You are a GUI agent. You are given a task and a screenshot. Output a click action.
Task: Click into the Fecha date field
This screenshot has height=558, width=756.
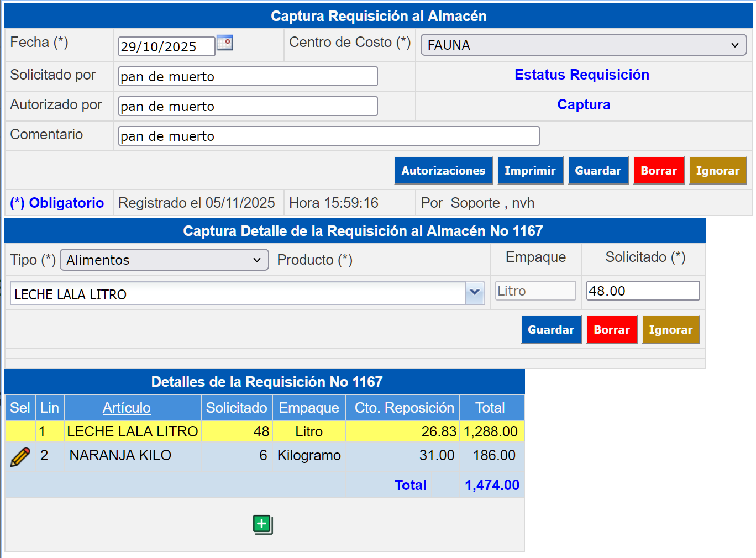[166, 46]
